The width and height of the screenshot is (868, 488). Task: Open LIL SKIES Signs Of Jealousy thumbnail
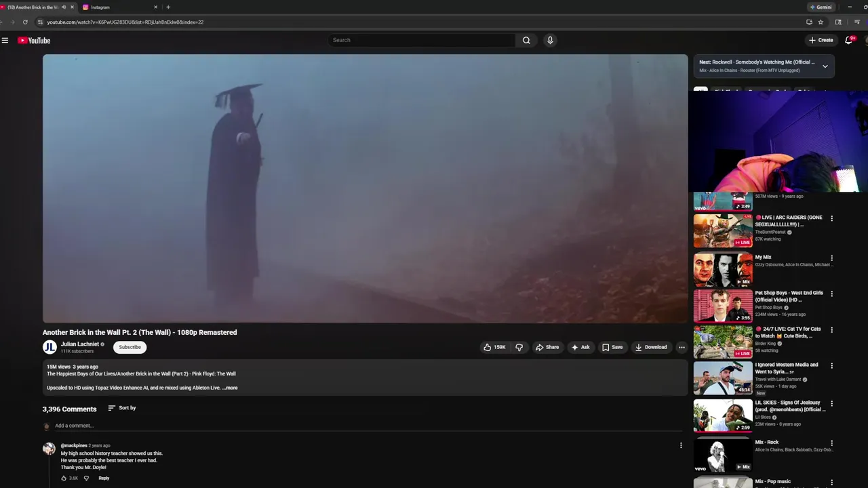723,415
